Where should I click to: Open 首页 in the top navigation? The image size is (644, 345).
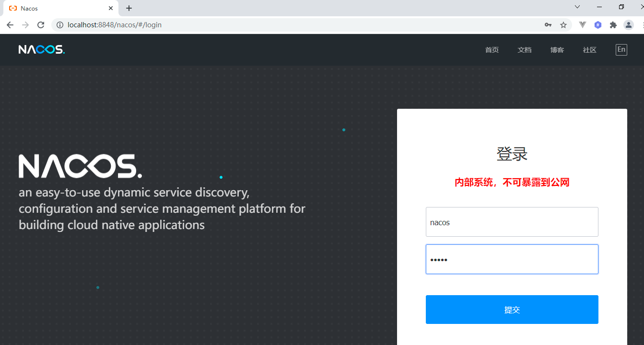tap(492, 50)
